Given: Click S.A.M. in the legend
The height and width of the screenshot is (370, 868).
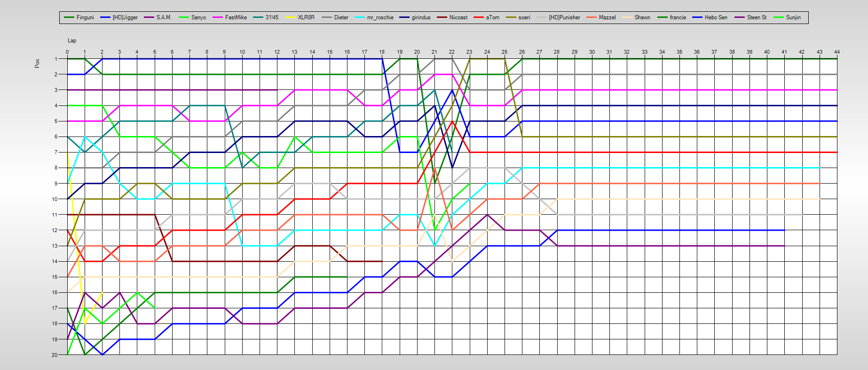Looking at the screenshot, I should tap(164, 17).
